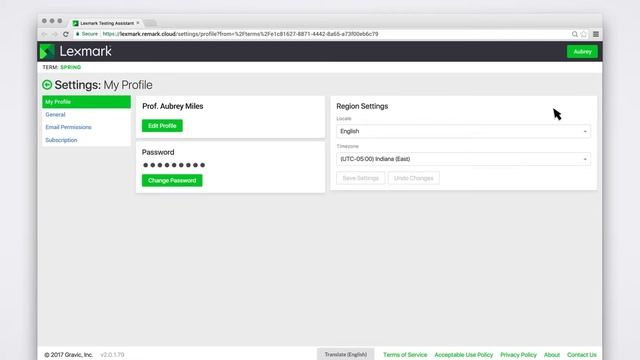The image size is (640, 360).
Task: Click the Secure padlock indicator
Action: pos(87,34)
